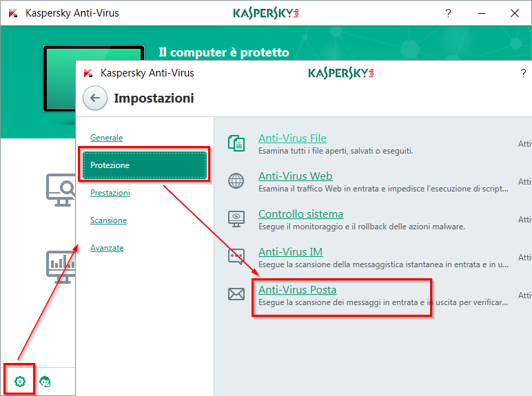
Task: Click the Kaspersky K icon in Impostazioni title bar
Action: pos(89,73)
